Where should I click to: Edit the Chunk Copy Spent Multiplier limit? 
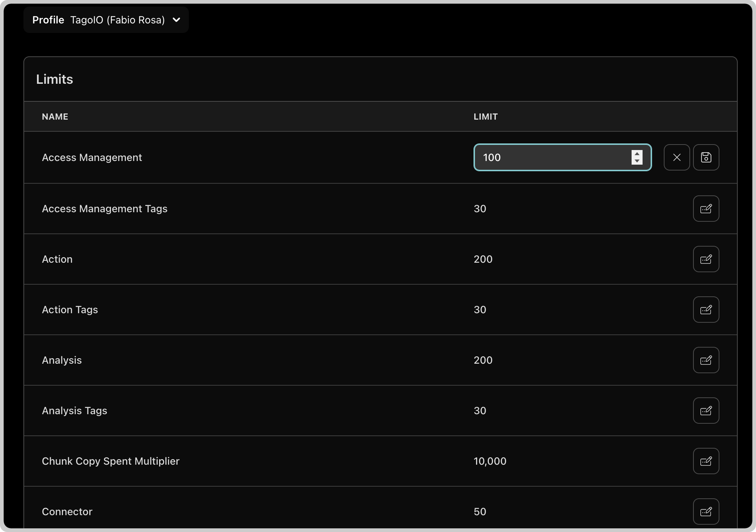706,461
